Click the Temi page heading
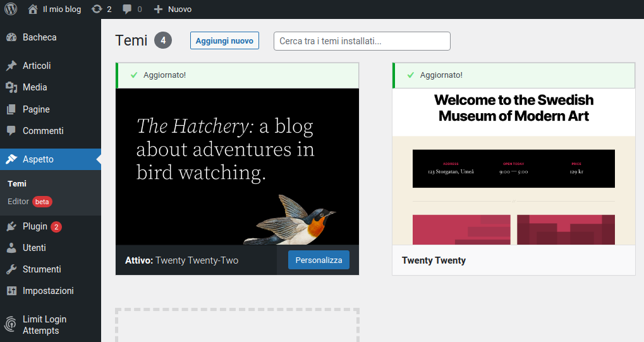The image size is (644, 342). [131, 40]
